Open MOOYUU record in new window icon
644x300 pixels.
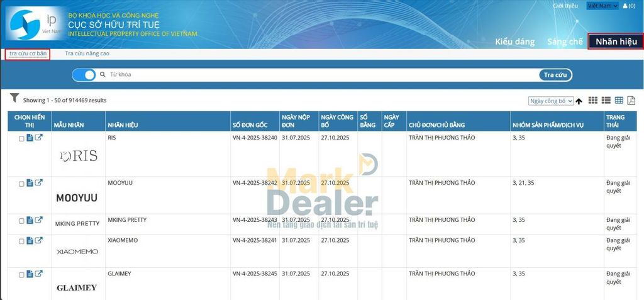(38, 183)
